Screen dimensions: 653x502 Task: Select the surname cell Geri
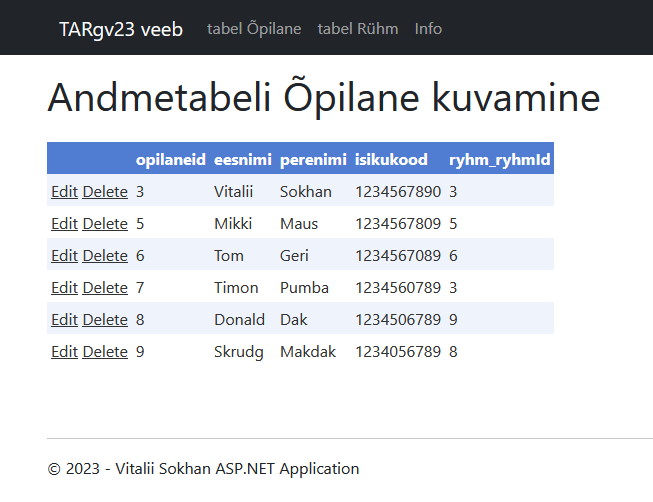pyautogui.click(x=294, y=255)
